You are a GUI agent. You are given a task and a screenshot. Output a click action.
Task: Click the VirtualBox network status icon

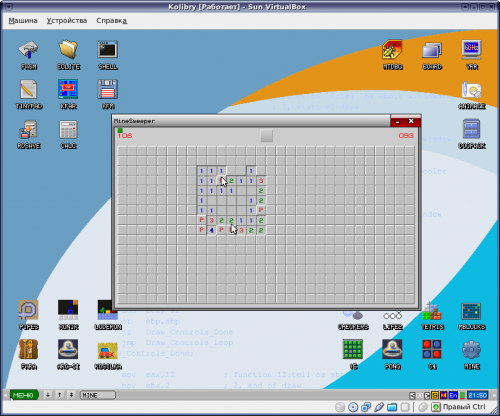point(366,407)
